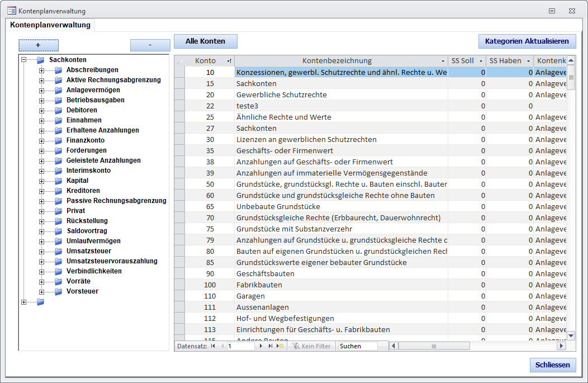Screen dimensions: 588x383
Task: Expand the Abschreibungen tree node
Action: coord(41,70)
